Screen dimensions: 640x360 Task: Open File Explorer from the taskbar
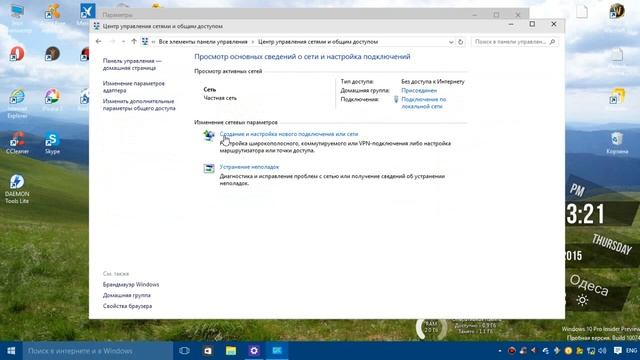[x=231, y=351]
